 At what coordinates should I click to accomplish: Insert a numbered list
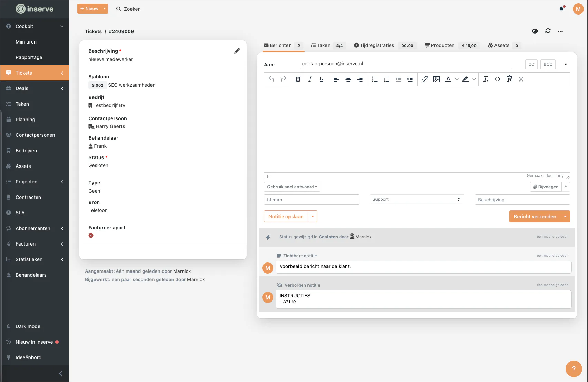[386, 79]
